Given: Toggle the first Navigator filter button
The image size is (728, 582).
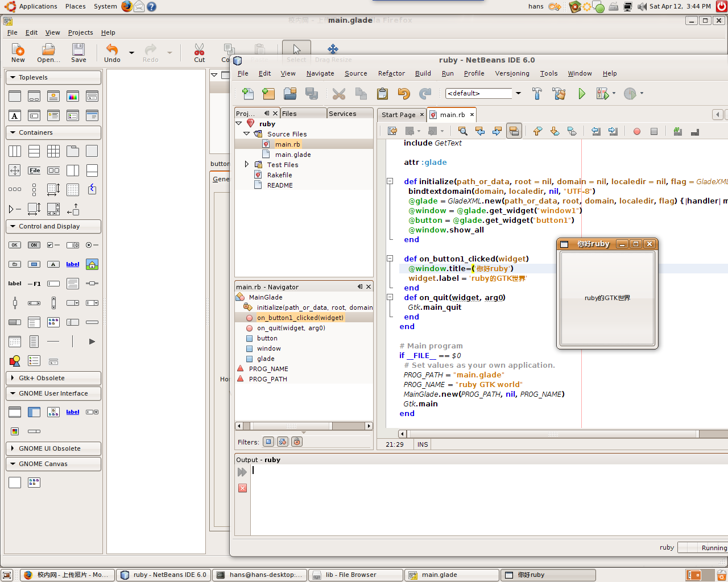Looking at the screenshot, I should coord(268,442).
